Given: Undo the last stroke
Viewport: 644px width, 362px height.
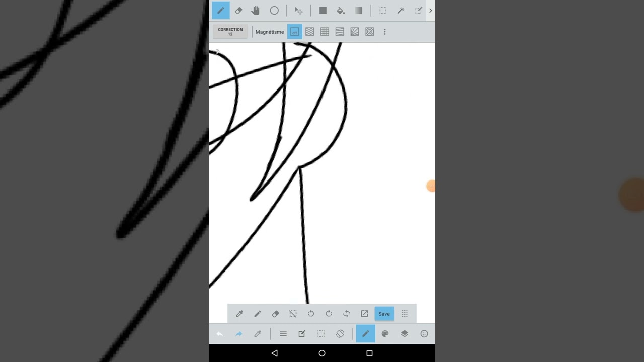Looking at the screenshot, I should pos(219,334).
